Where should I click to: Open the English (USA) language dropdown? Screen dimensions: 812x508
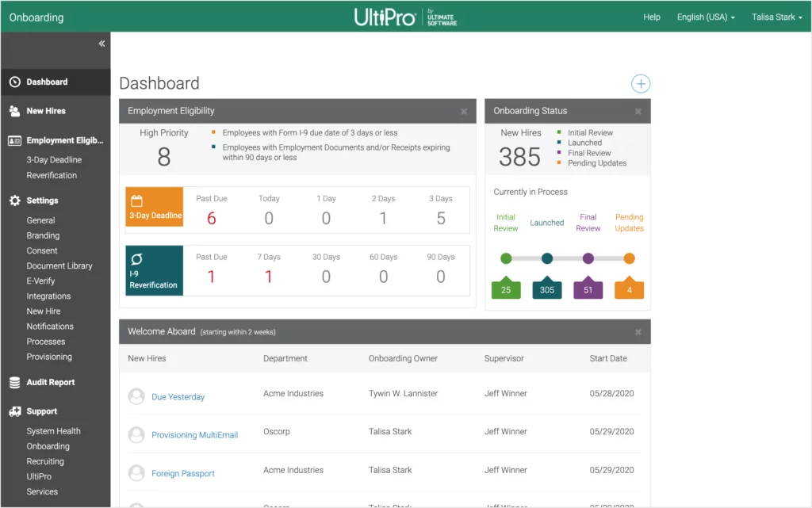[x=706, y=17]
